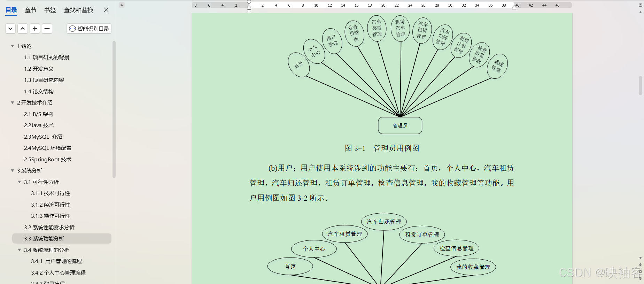This screenshot has width=644, height=284.
Task: Go to heading 2.2Java 技术
Action: pyautogui.click(x=39, y=125)
